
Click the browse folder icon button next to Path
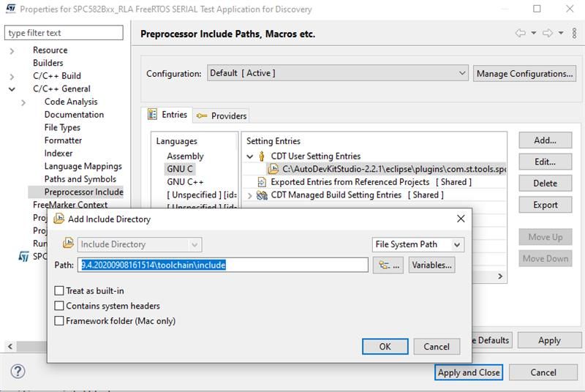point(388,265)
